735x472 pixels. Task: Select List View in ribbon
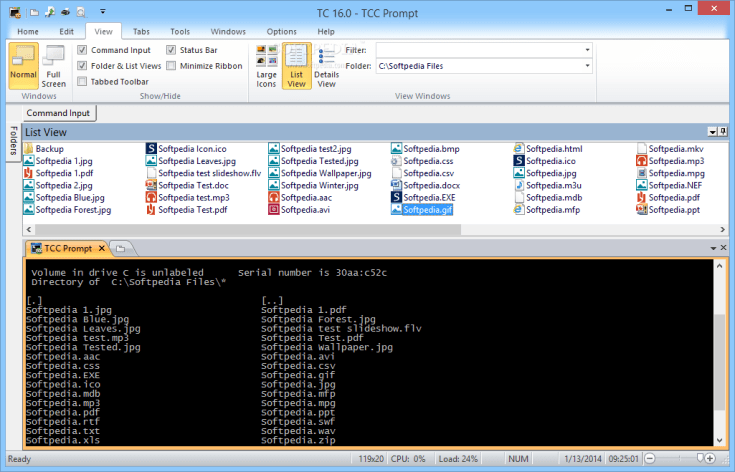[296, 66]
